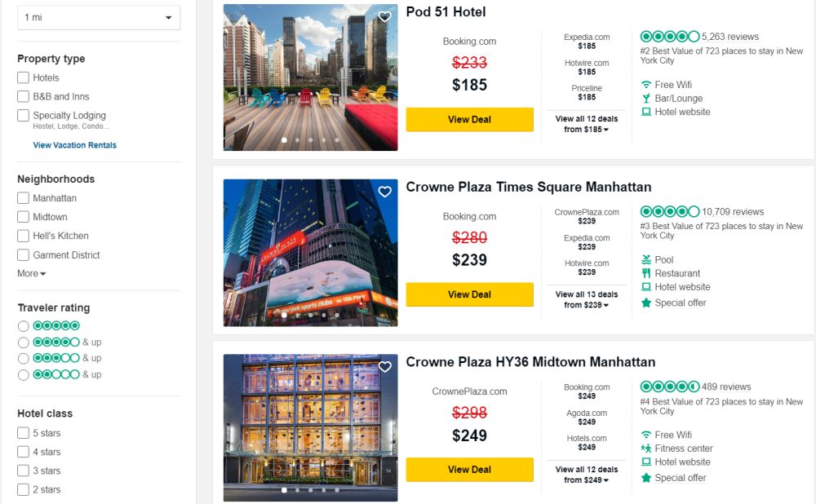
Task: Tick the 4 stars hotel class checkbox
Action: coord(24,453)
